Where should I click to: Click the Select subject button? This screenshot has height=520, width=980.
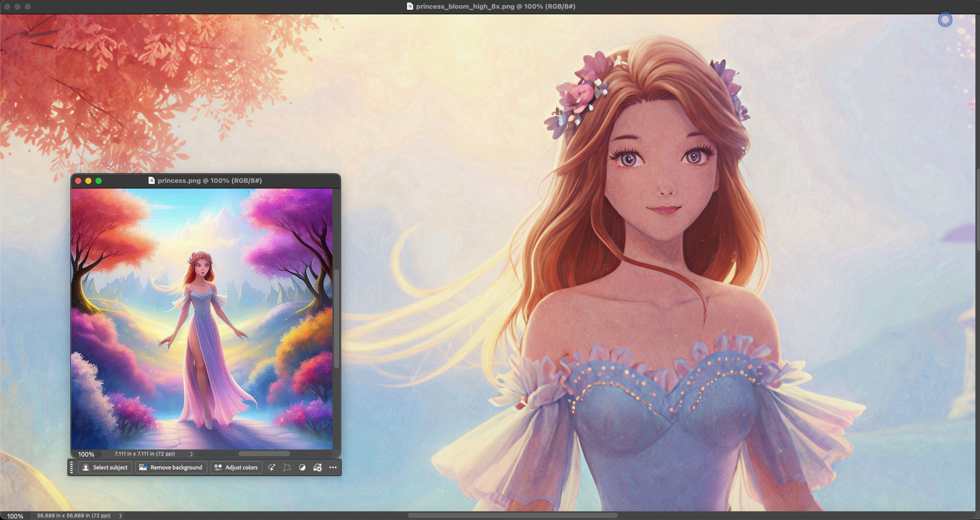click(105, 467)
